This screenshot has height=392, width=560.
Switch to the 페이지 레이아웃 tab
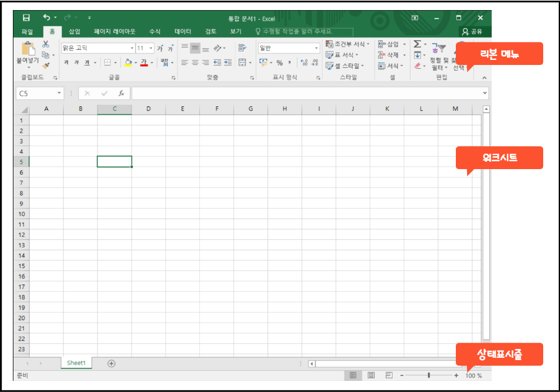point(115,31)
